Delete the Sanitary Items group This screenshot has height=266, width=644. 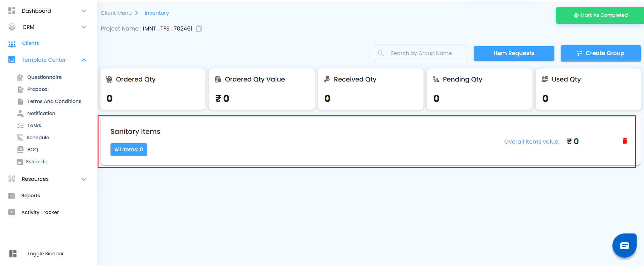(625, 141)
